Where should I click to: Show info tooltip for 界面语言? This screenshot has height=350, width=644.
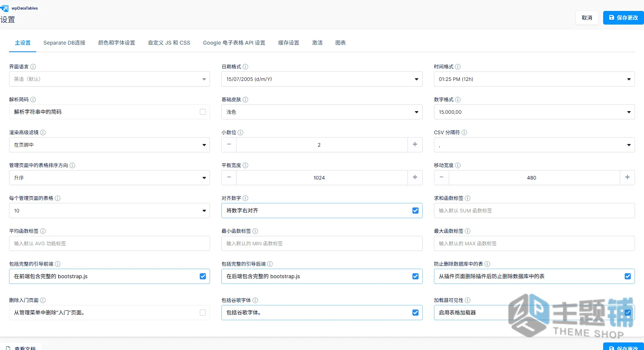[x=33, y=67]
